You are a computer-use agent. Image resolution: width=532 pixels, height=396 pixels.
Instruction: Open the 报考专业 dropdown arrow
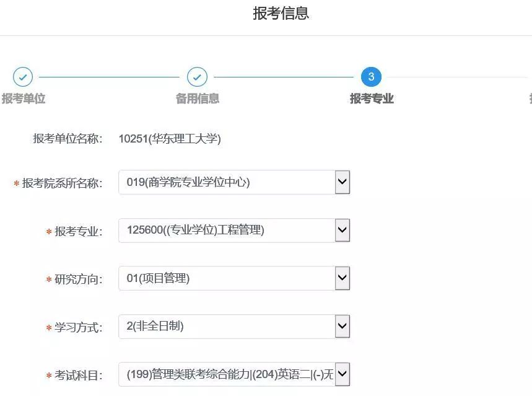coord(342,231)
